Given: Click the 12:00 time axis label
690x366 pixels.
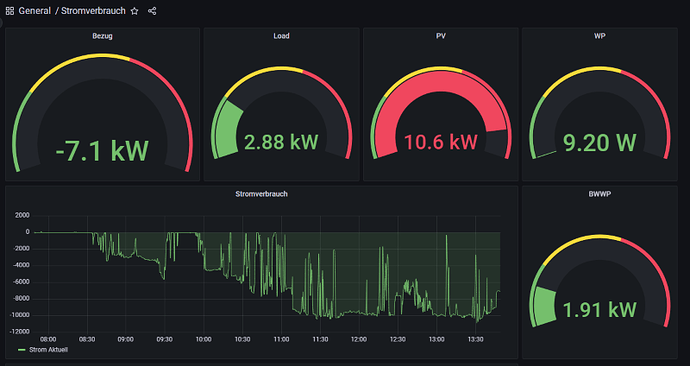Looking at the screenshot, I should click(359, 339).
